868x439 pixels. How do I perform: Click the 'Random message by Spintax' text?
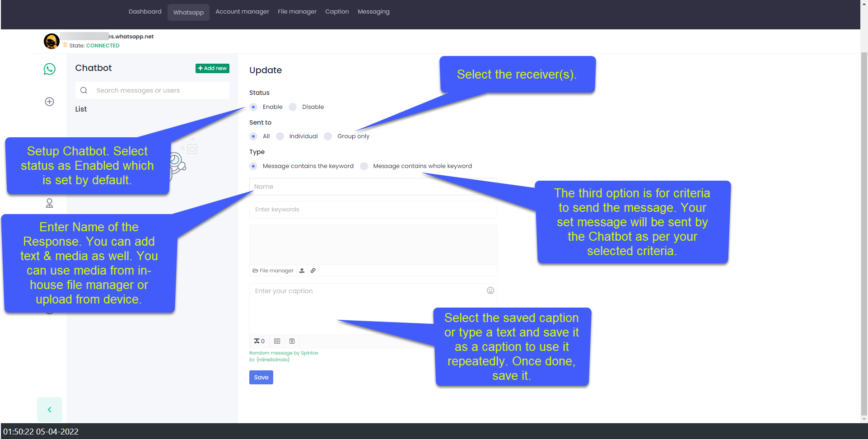pos(284,353)
